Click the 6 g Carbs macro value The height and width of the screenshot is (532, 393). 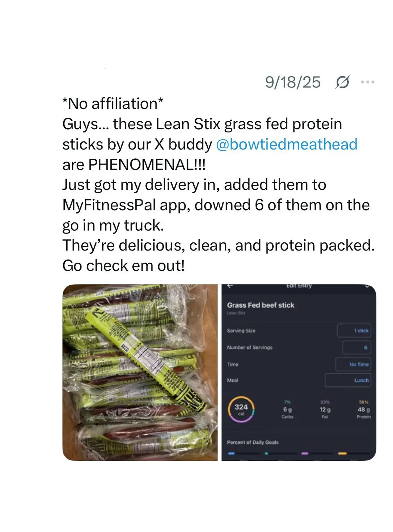(287, 410)
